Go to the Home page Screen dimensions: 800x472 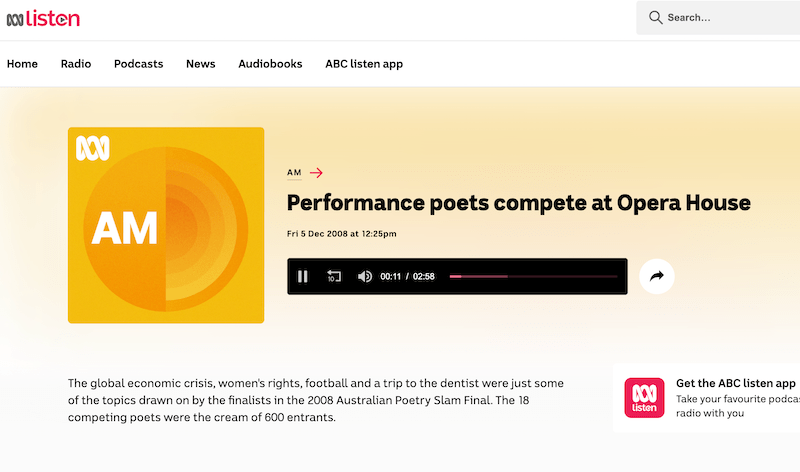coord(22,64)
